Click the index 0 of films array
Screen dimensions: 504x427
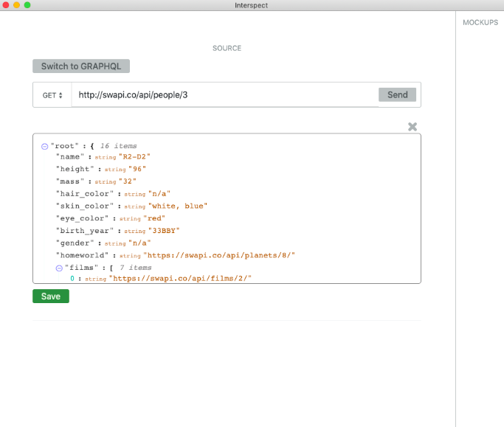[72, 279]
